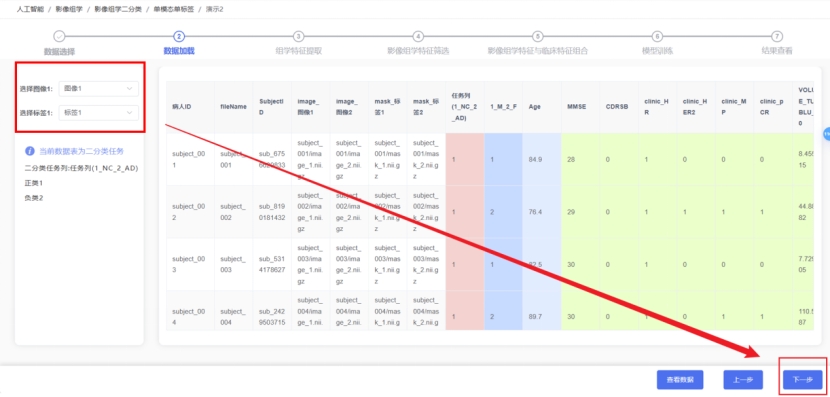Click the blue info icon beside 当前数据表为二分类任务
This screenshot has height=397, width=830.
(30, 151)
